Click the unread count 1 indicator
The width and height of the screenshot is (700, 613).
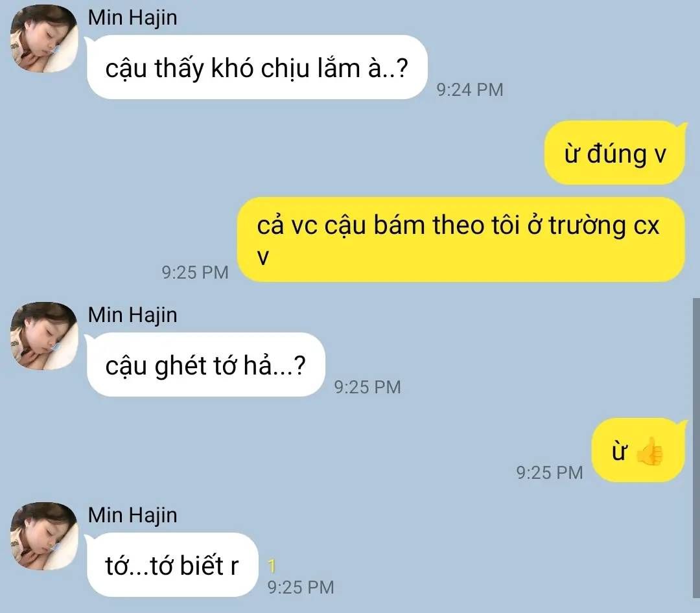272,566
